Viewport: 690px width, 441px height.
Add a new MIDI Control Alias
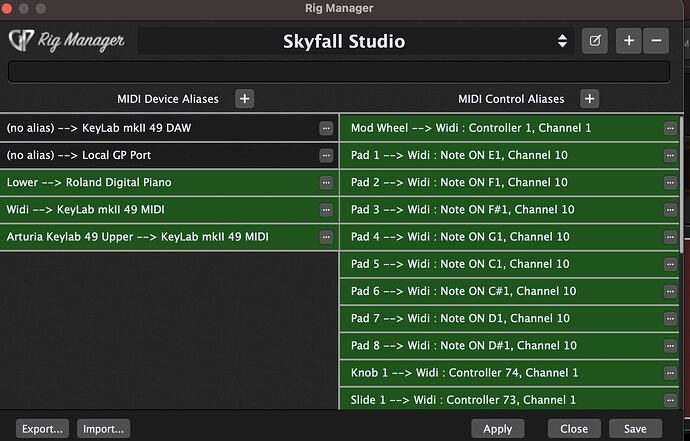590,99
